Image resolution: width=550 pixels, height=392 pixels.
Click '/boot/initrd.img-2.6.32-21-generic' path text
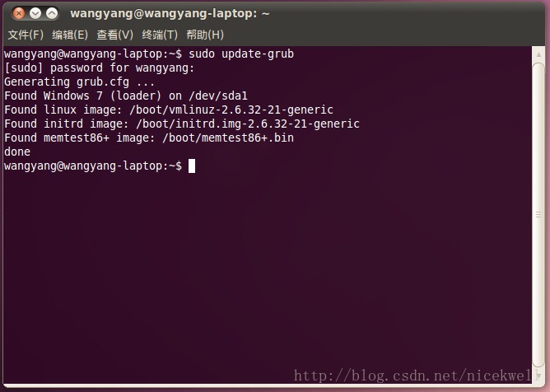tap(248, 124)
